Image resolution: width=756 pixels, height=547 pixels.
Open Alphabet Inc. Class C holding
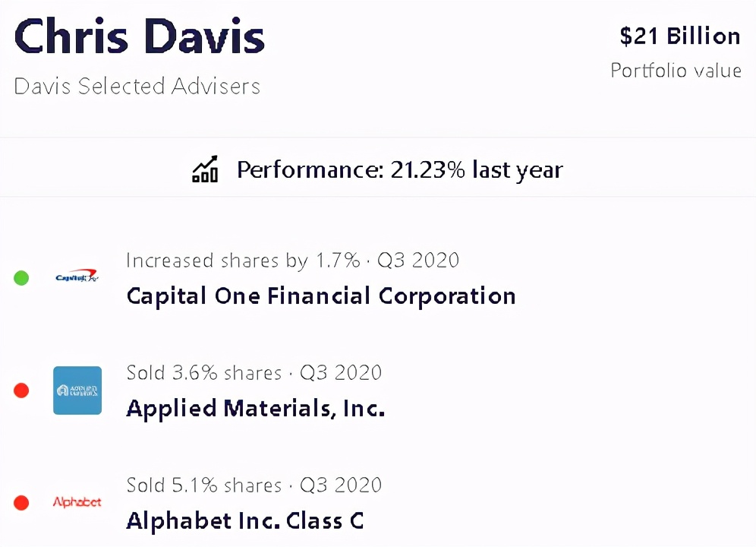click(x=244, y=521)
